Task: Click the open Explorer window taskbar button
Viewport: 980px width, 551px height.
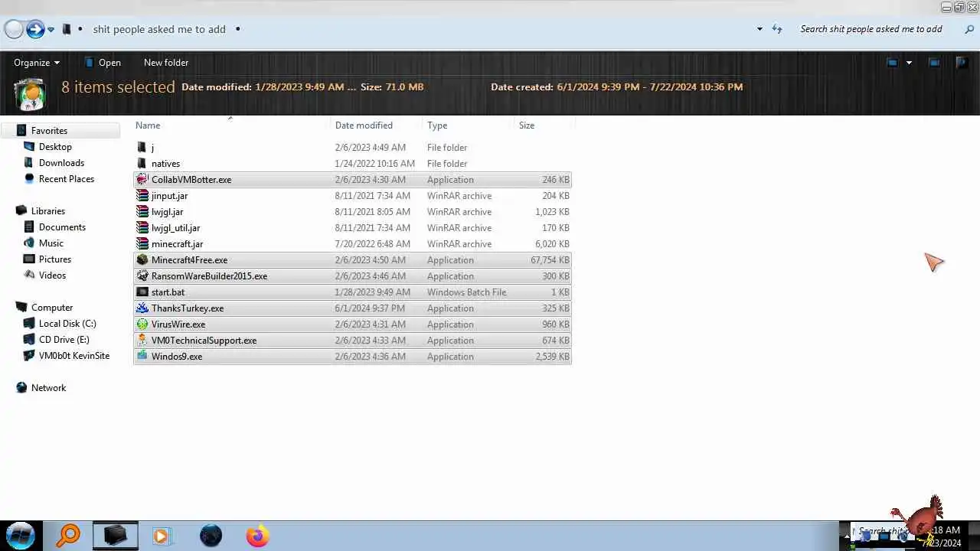Action: click(x=116, y=535)
